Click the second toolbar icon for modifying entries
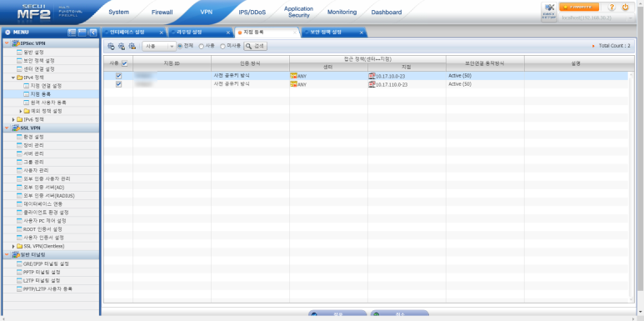This screenshot has width=644, height=321. [x=122, y=47]
